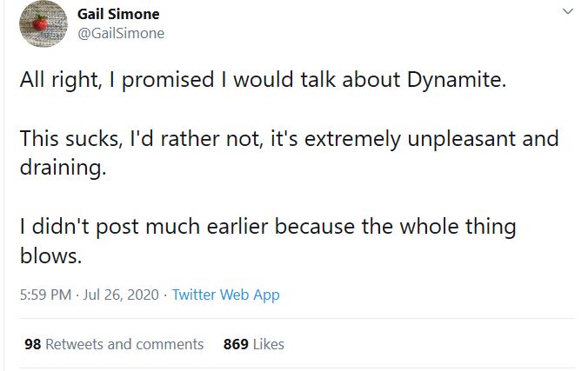Image resolution: width=588 pixels, height=371 pixels.
Task: Click Gail Simone's profile avatar
Action: 43,25
